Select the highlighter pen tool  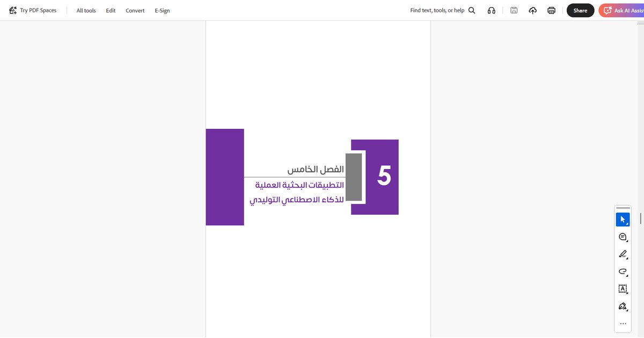(x=623, y=254)
